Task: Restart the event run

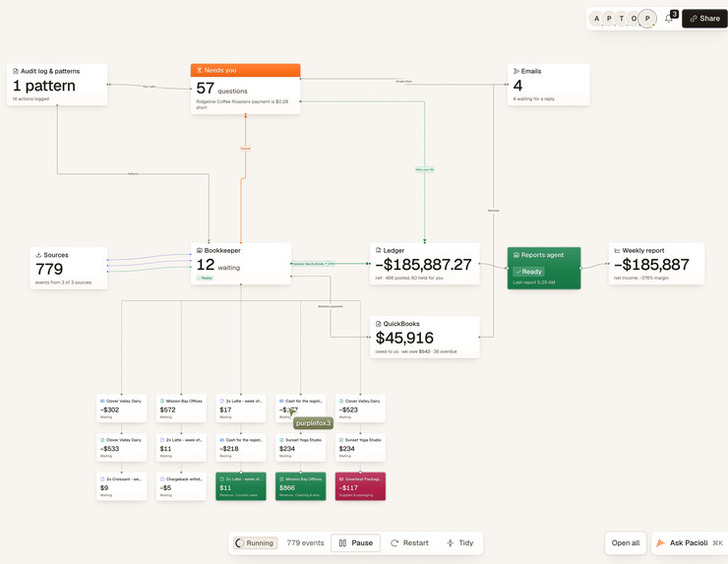Action: coord(409,543)
